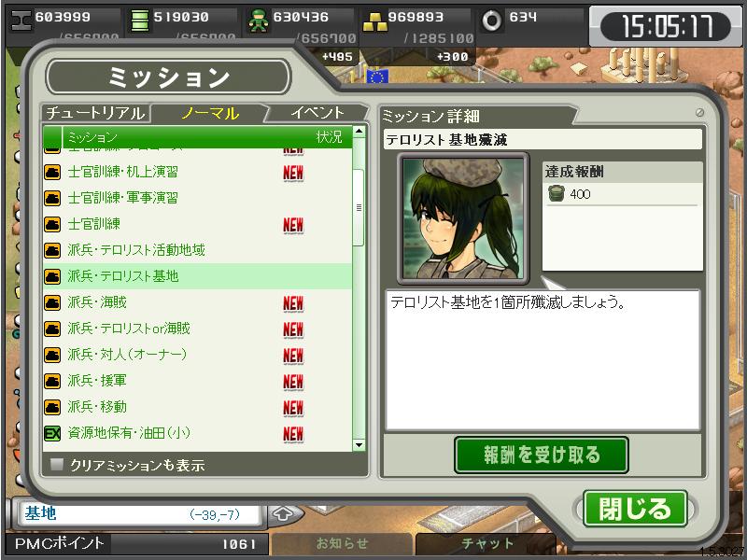Click the mission list scroll down arrow

tap(359, 445)
